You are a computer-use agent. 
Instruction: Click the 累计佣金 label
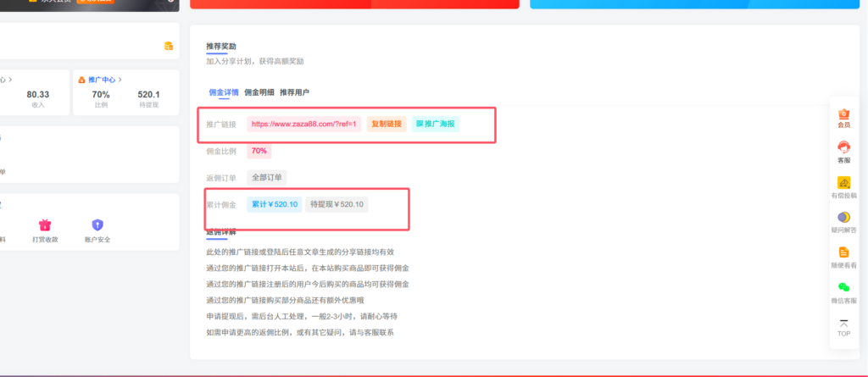pyautogui.click(x=221, y=205)
